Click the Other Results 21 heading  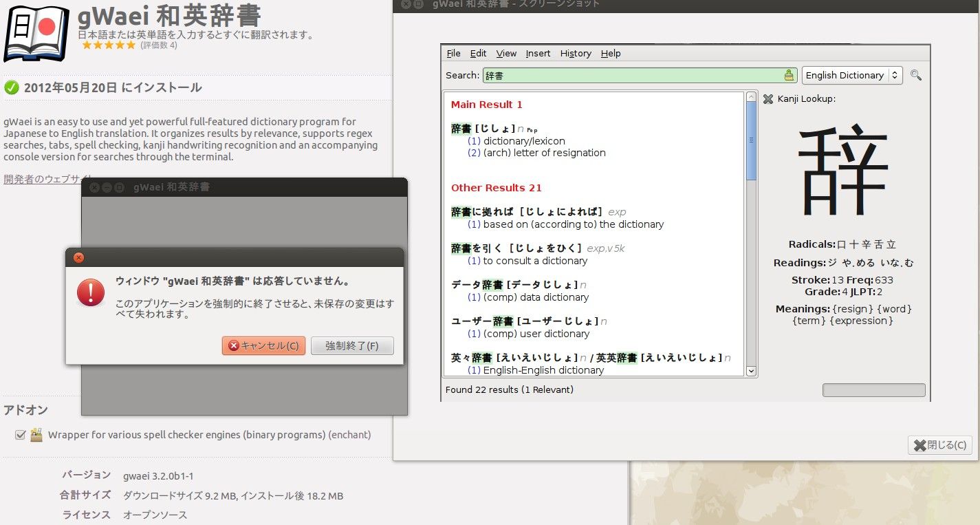click(x=496, y=188)
